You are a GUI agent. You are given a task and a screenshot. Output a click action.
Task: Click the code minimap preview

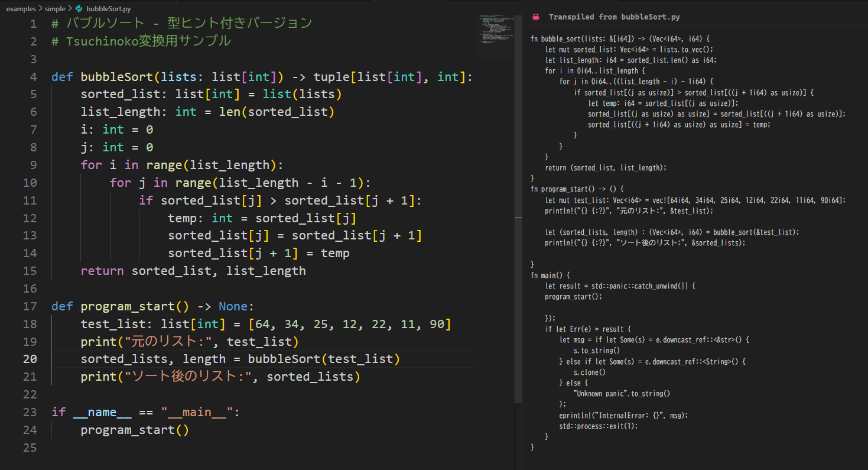[x=495, y=34]
